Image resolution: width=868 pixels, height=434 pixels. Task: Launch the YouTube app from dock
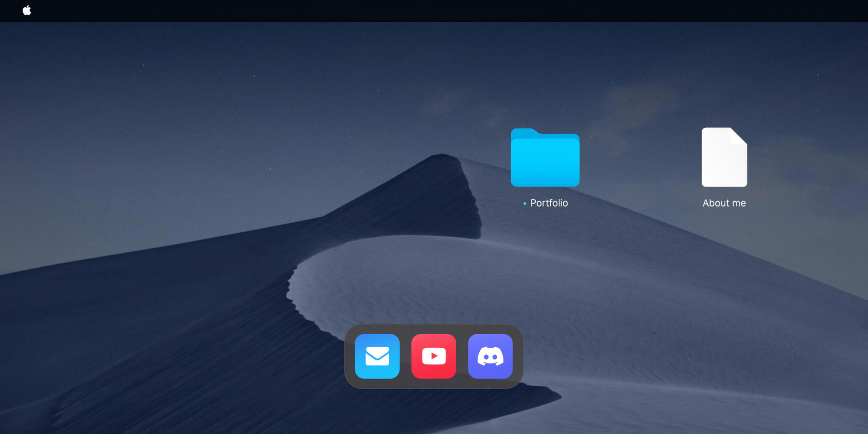coord(434,356)
